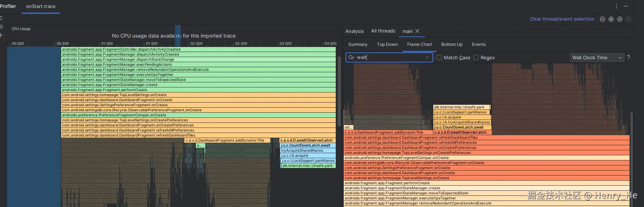Click the 03.000 timeline ruler mark
The image size is (644, 207).
click(x=285, y=43)
